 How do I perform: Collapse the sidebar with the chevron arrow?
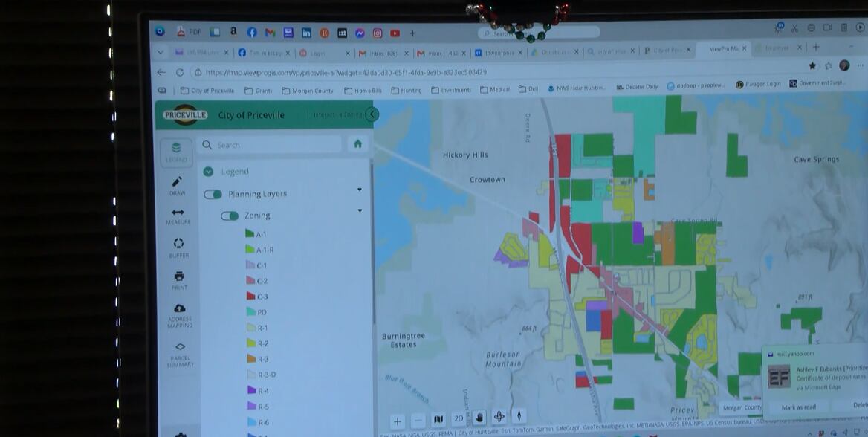coord(372,114)
